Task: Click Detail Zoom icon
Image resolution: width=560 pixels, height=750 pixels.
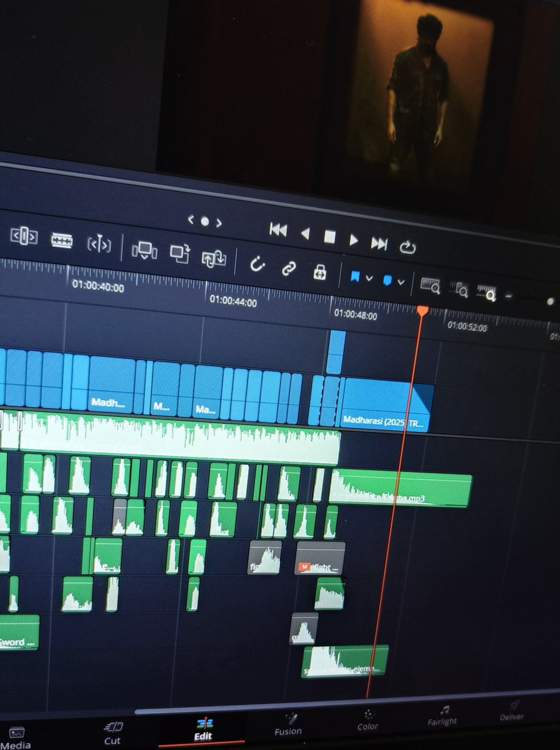Action: [460, 289]
